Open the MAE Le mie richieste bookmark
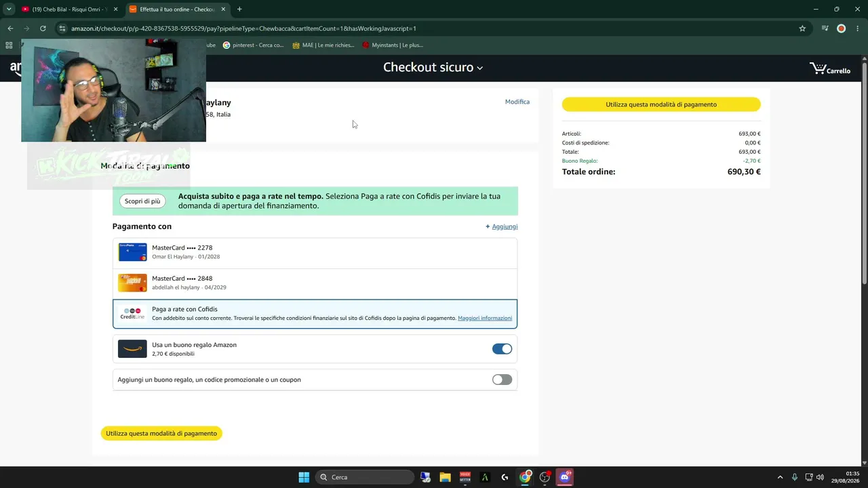 click(x=323, y=45)
